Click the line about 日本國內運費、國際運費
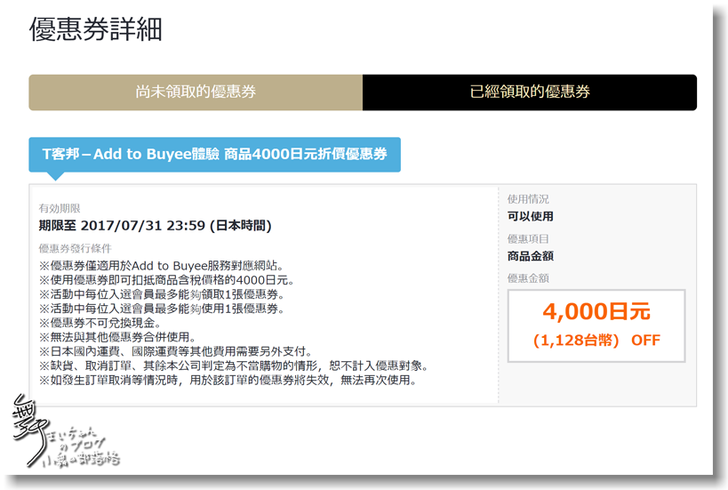Screen dimensions: 728x490 point(176,352)
